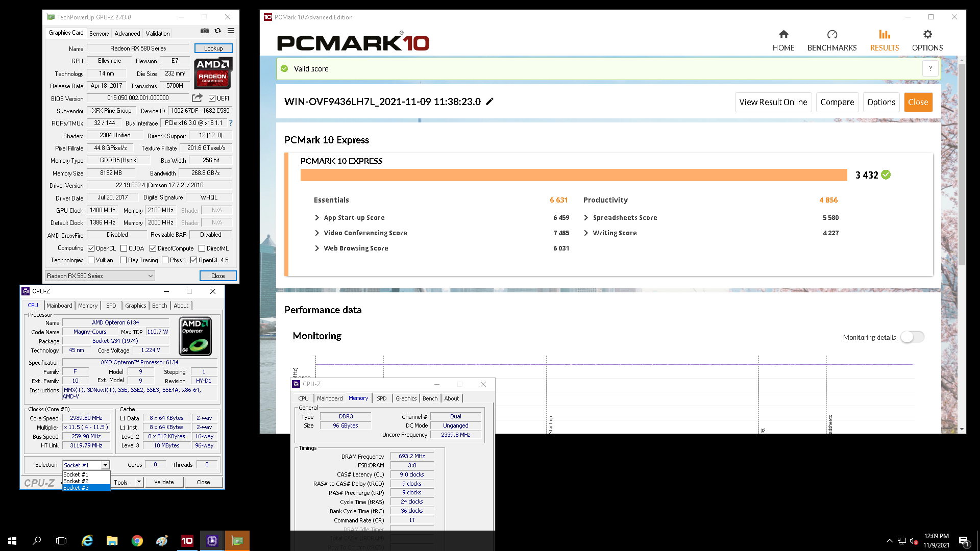This screenshot has height=551, width=980.
Task: Edit result name with pencil icon
Action: pos(490,102)
